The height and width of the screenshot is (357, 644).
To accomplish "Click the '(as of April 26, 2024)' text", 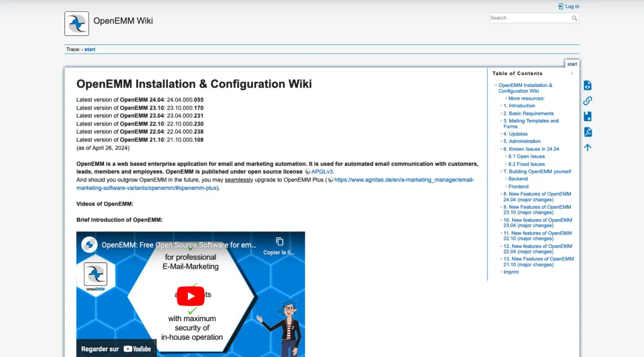I will pos(103,148).
